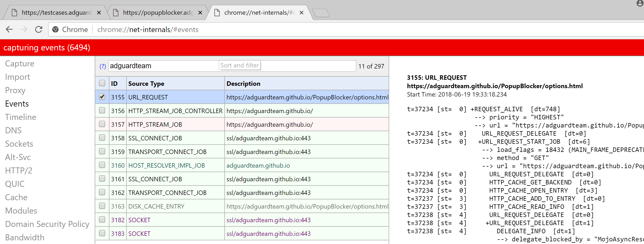Check the 3156 HTTP_STREAM_JOB_CONTROLLER checkbox

(102, 110)
